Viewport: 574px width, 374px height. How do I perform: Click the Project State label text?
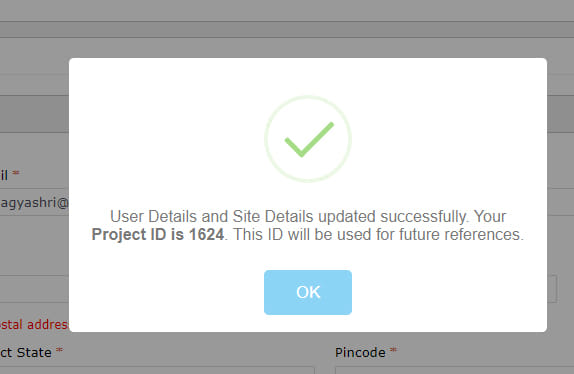click(26, 353)
